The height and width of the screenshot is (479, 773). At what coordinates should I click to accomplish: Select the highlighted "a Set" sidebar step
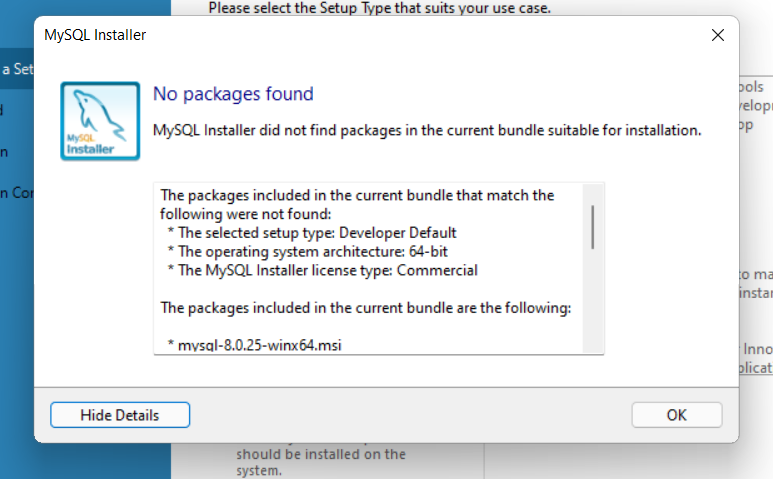coord(17,68)
